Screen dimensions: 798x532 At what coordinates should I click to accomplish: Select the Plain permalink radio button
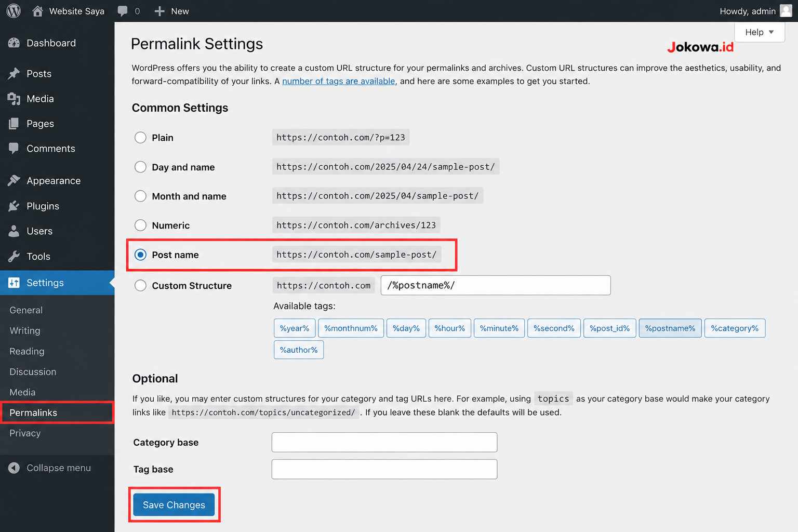click(140, 138)
